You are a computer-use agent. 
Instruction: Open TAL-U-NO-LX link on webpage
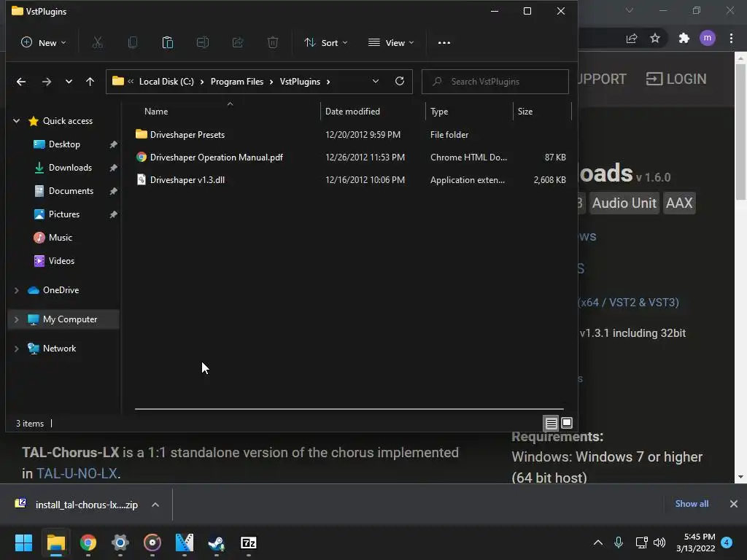coord(77,473)
